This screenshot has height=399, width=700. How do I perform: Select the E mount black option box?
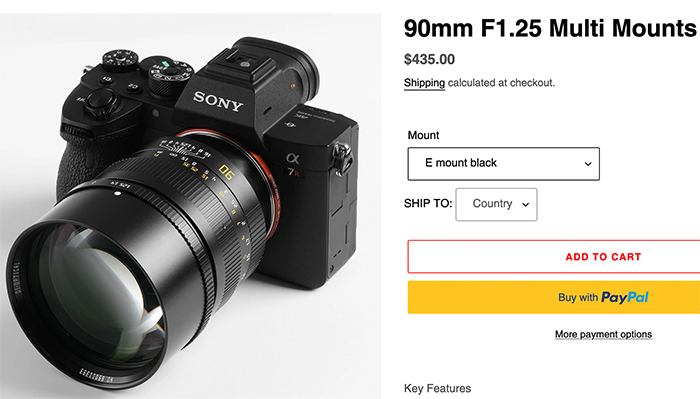coord(504,164)
